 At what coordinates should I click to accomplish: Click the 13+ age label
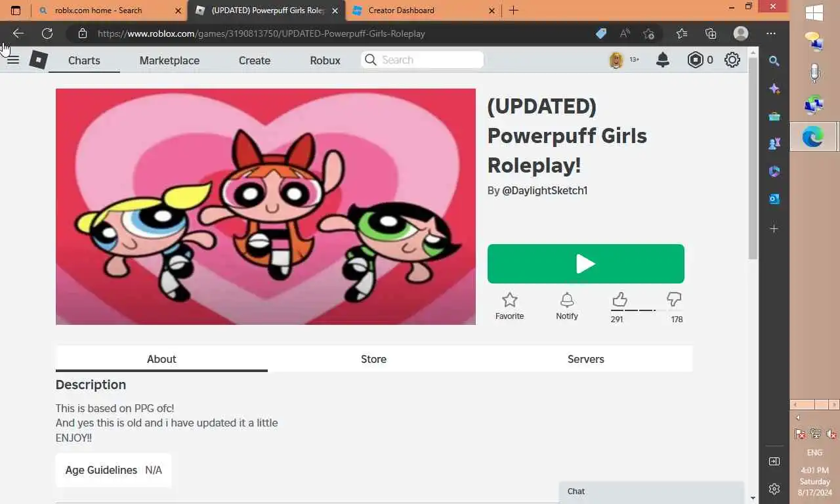tap(634, 60)
